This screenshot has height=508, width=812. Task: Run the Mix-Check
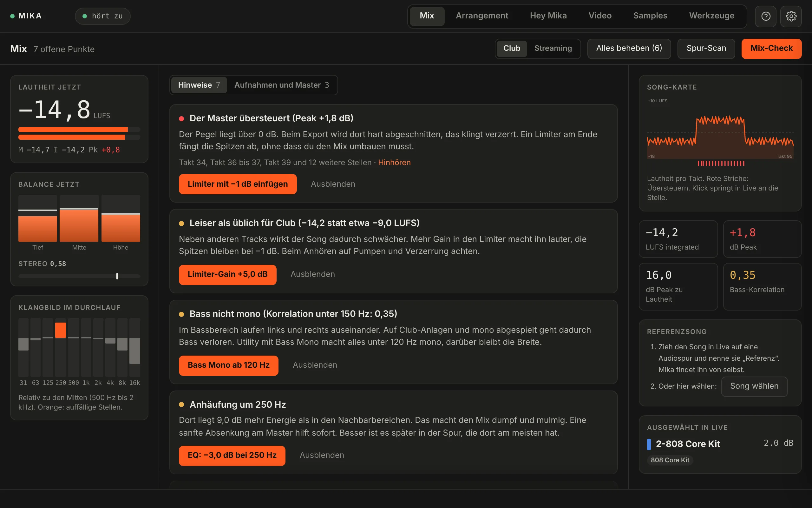(x=771, y=49)
